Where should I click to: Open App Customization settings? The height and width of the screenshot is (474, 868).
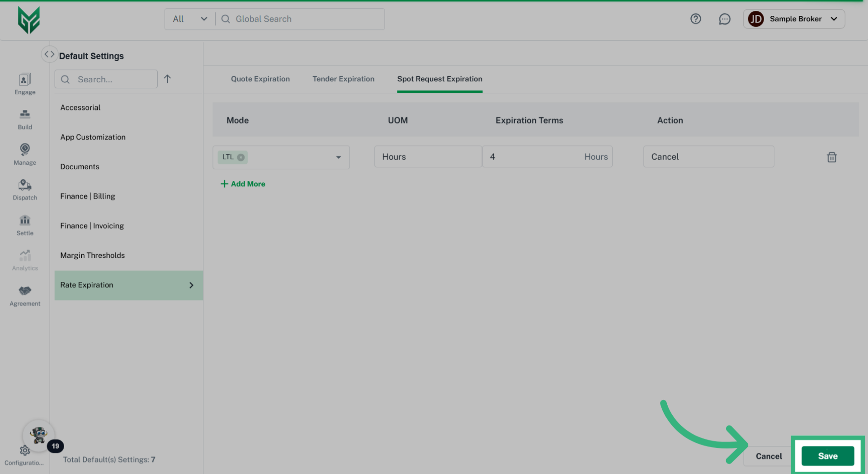[x=128, y=137]
